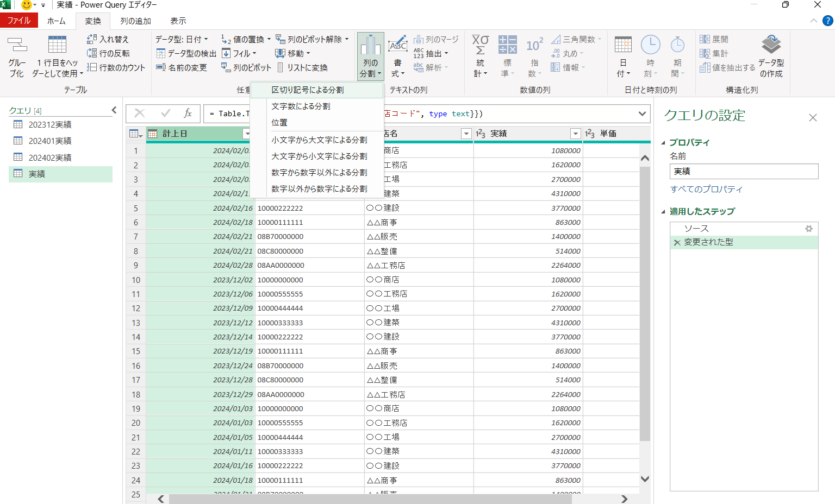The height and width of the screenshot is (504, 835).
Task: Open すべてのプロパティ link
Action: point(706,189)
